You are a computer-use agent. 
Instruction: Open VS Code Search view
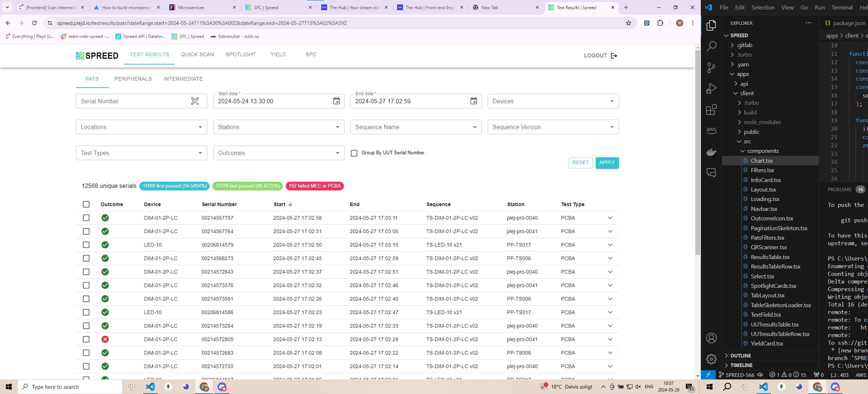711,46
